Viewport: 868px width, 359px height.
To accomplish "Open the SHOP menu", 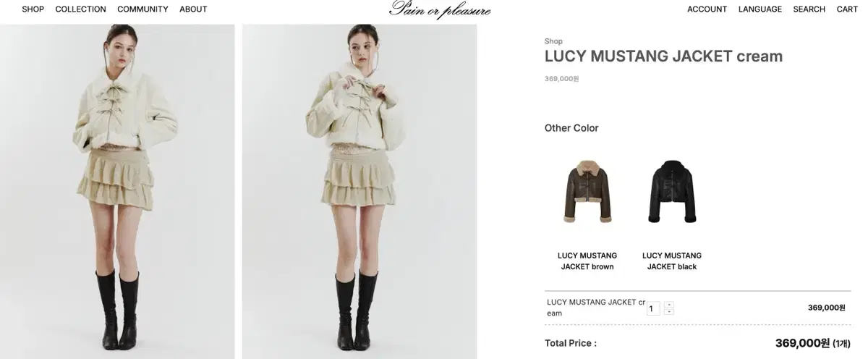I will point(33,9).
